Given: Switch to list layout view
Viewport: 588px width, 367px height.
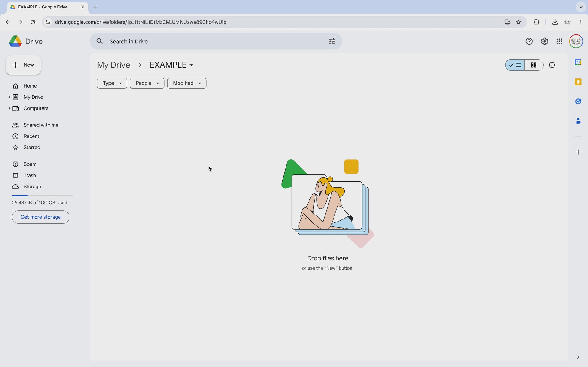Looking at the screenshot, I should coord(515,65).
